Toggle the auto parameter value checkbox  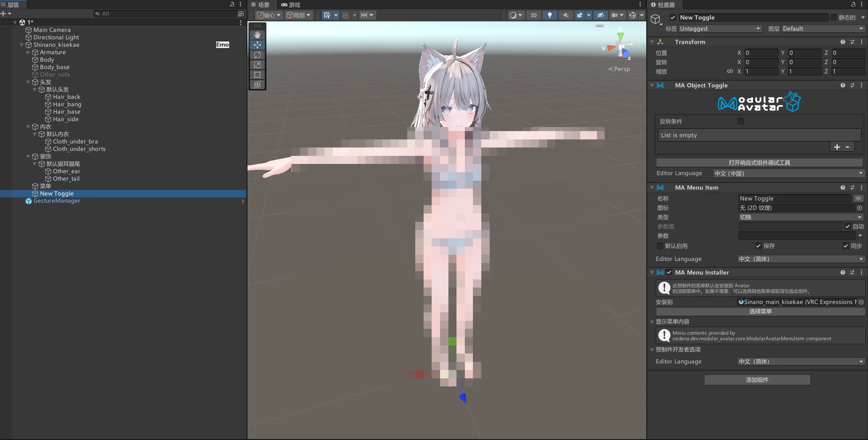(848, 226)
